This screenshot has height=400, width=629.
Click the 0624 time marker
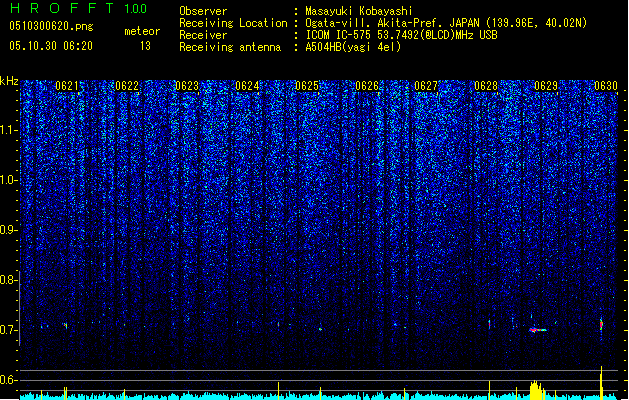247,86
